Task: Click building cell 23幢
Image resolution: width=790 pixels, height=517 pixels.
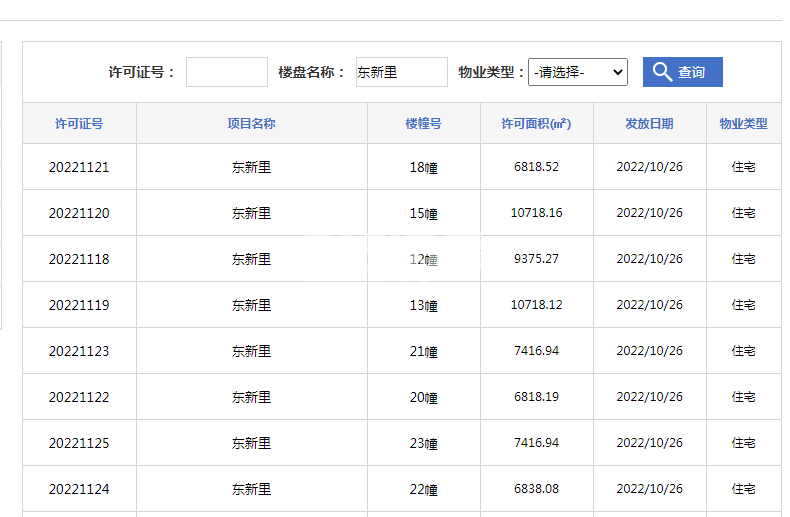Action: (x=423, y=443)
